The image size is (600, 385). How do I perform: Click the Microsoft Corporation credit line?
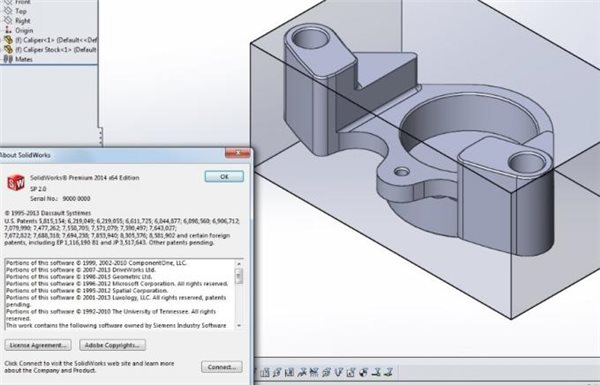[117, 284]
